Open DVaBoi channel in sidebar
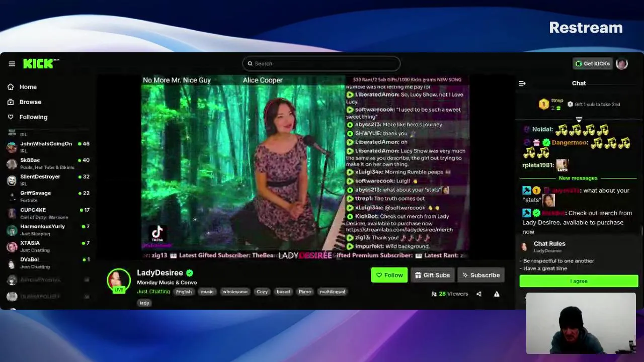This screenshot has width=644, height=362. 48,263
